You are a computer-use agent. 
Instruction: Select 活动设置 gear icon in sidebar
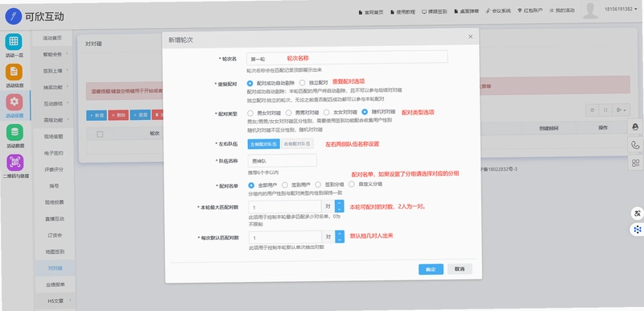point(14,102)
